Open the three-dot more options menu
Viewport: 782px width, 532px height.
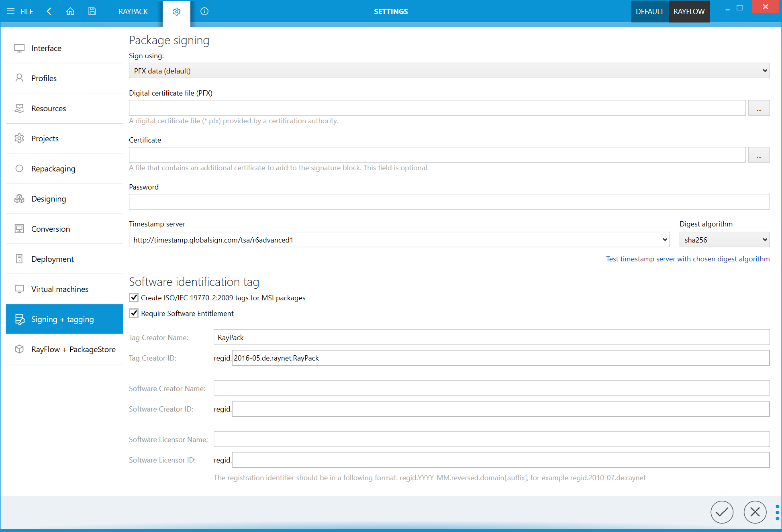coord(777,512)
